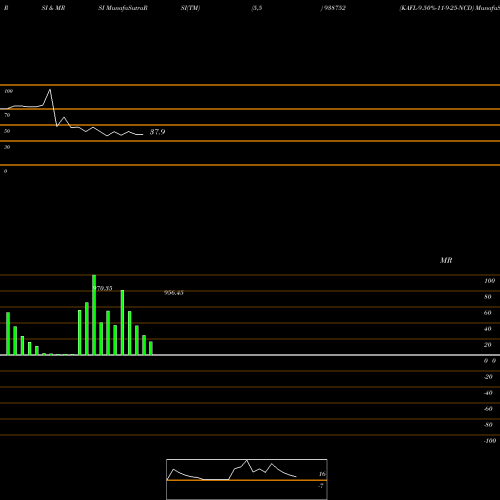
Task: Click the MR panel title
Action: tap(446, 260)
